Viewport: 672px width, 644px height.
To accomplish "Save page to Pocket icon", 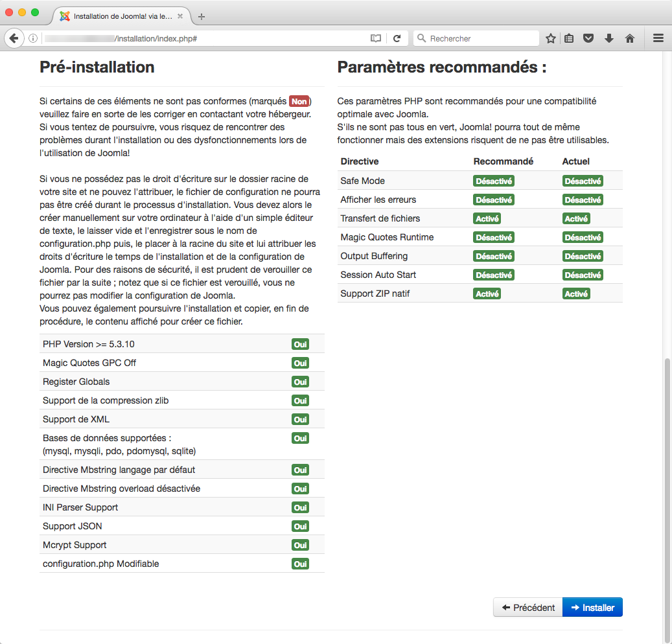I will point(588,39).
